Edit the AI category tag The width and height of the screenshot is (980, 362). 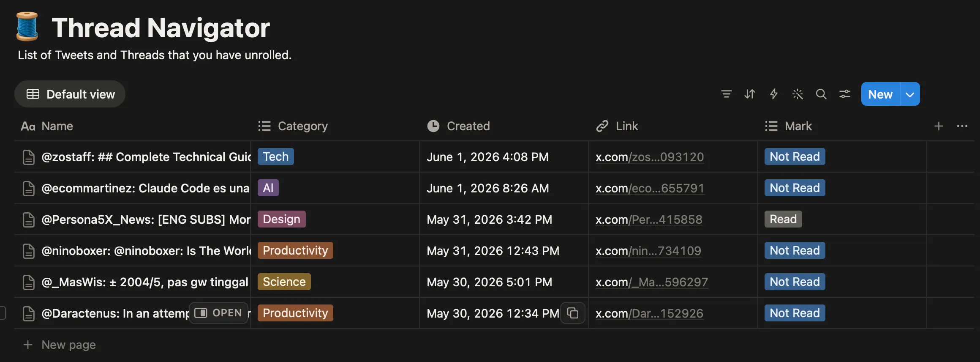tap(268, 188)
